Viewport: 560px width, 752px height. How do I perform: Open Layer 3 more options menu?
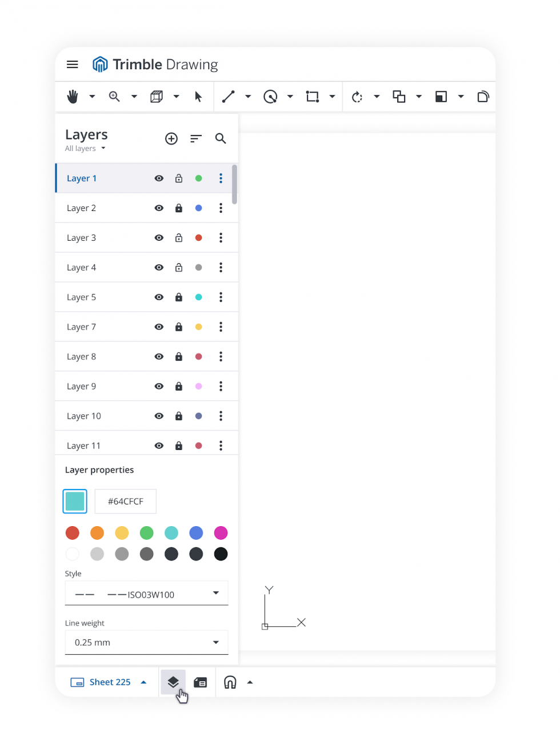point(221,238)
